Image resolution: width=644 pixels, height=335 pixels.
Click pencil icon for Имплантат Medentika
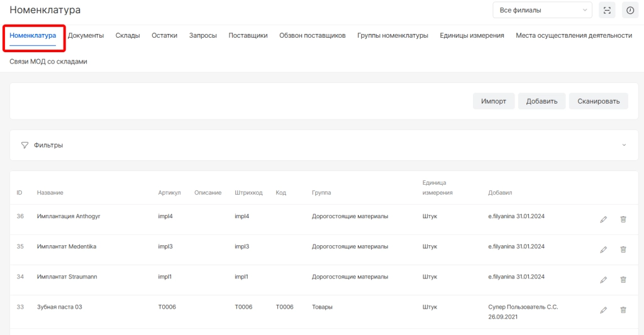click(603, 250)
